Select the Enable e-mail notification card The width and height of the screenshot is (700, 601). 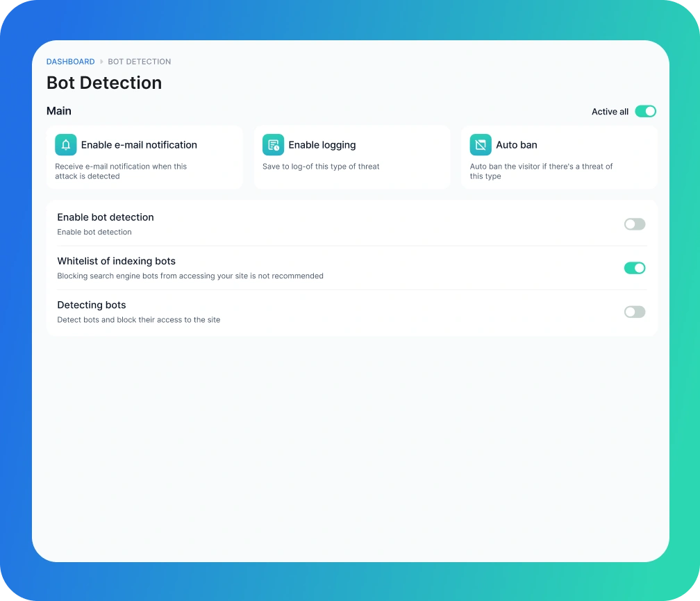tap(144, 156)
